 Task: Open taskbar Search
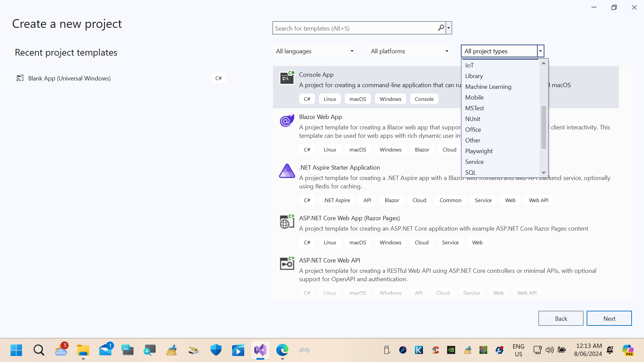pos(39,350)
